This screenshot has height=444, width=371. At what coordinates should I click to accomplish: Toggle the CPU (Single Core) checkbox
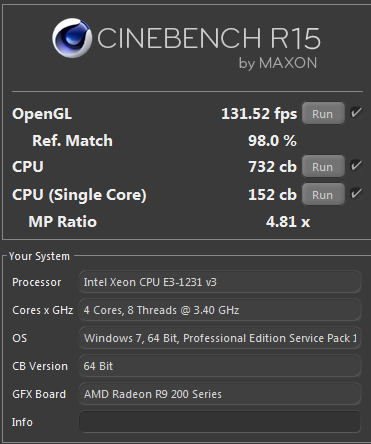pyautogui.click(x=356, y=193)
